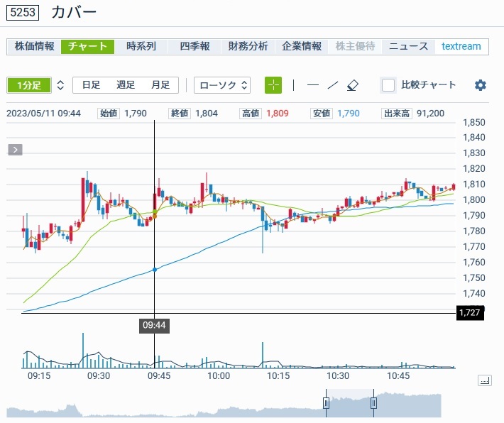Click the right range slider handle
504x423 pixels.
pyautogui.click(x=373, y=403)
